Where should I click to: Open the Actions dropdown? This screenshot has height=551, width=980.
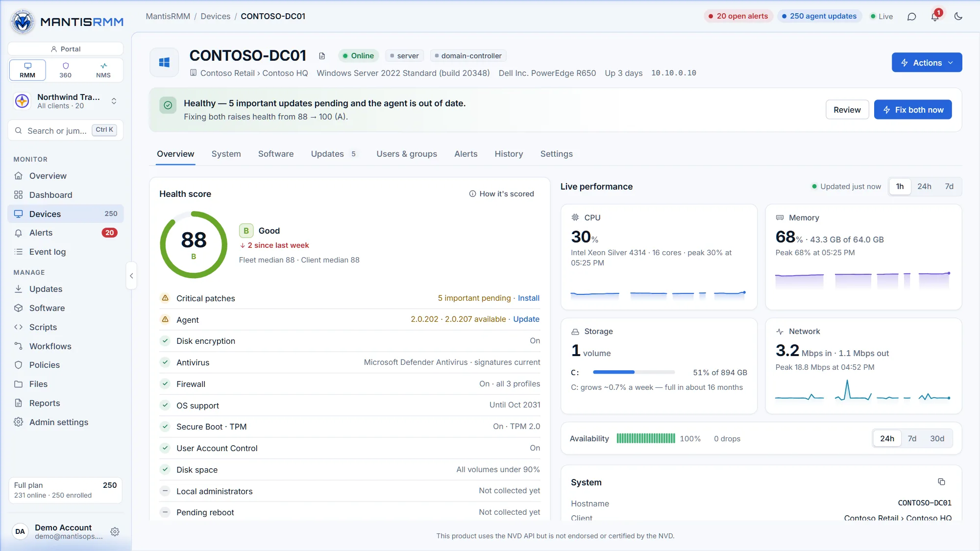tap(927, 63)
